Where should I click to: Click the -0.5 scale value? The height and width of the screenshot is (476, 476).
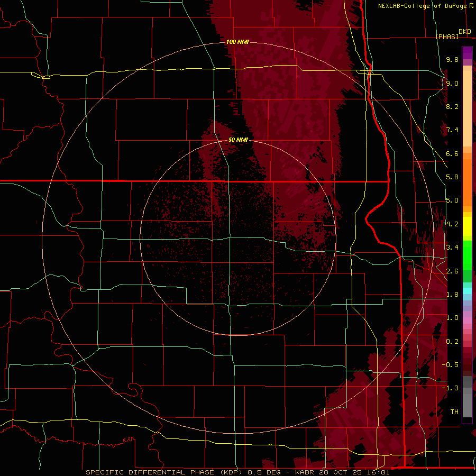point(450,365)
